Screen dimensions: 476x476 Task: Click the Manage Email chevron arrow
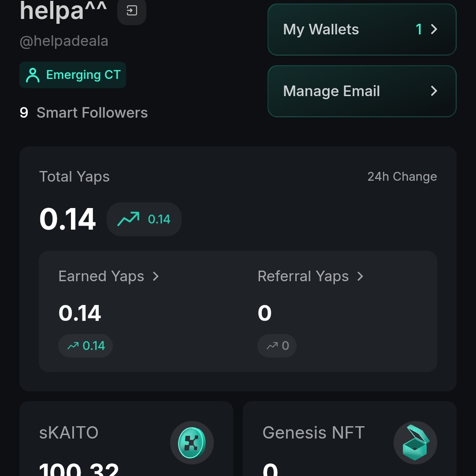(x=434, y=91)
